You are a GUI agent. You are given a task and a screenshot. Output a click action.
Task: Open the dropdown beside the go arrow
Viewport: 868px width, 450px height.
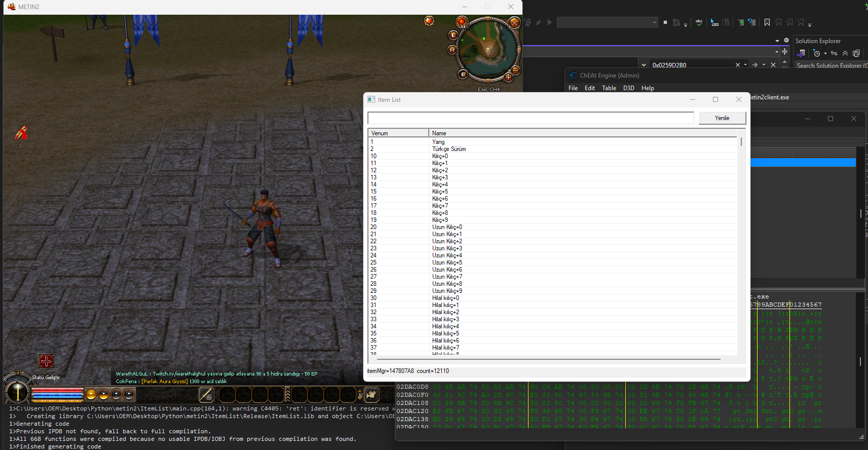tap(764, 65)
